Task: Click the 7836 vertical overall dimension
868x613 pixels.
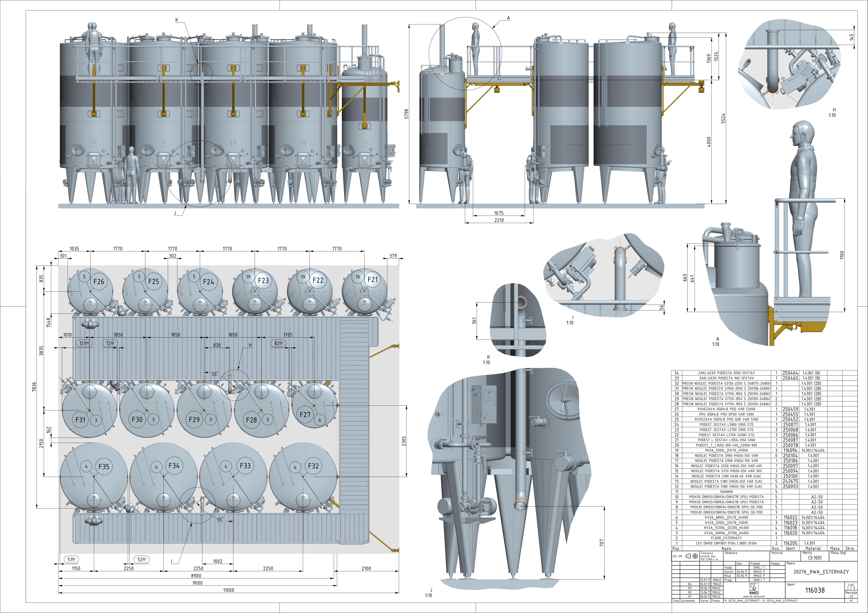Action: tap(34, 387)
